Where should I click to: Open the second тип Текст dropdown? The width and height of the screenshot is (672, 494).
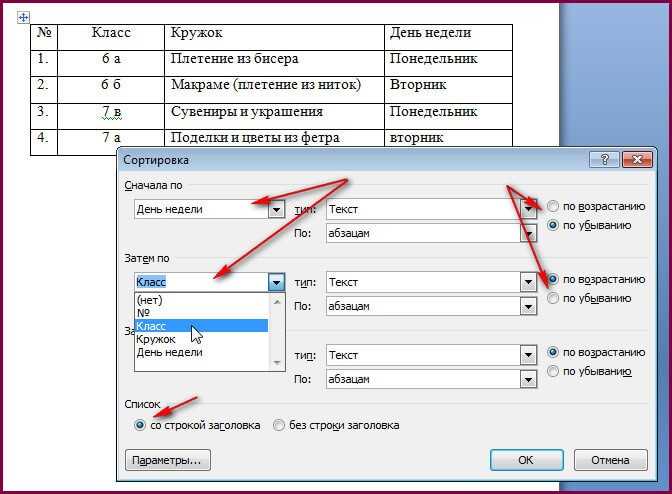528,282
